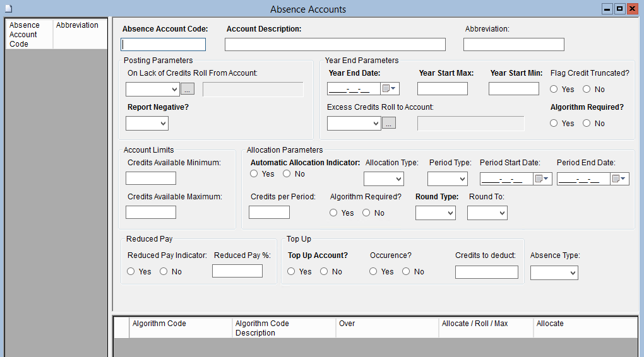Click the Credits to deduct field
Viewport: 644px width, 357px height.
(x=486, y=272)
